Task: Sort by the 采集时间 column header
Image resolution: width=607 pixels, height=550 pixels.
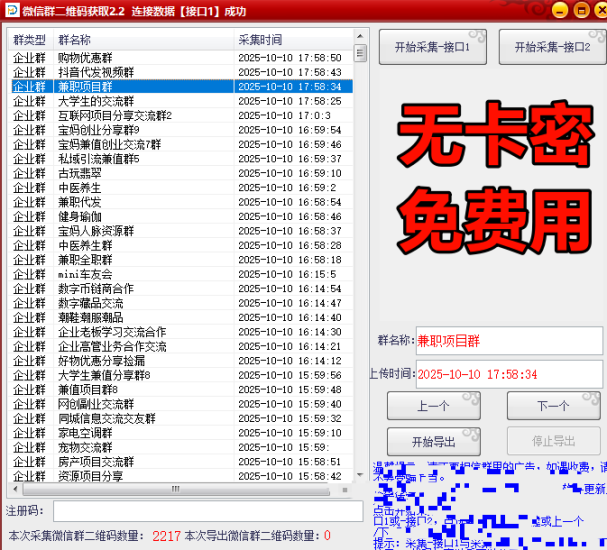Action: [x=293, y=39]
